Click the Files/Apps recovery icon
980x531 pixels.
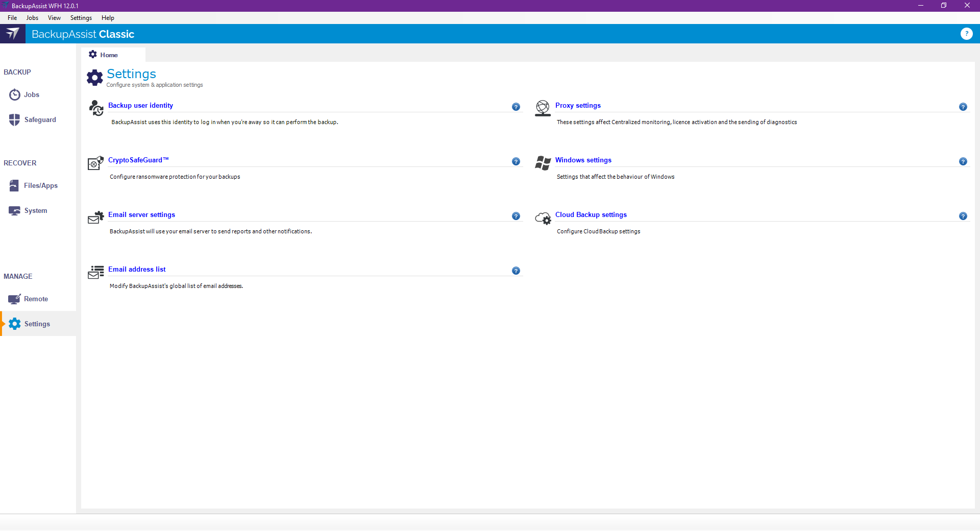(x=14, y=185)
